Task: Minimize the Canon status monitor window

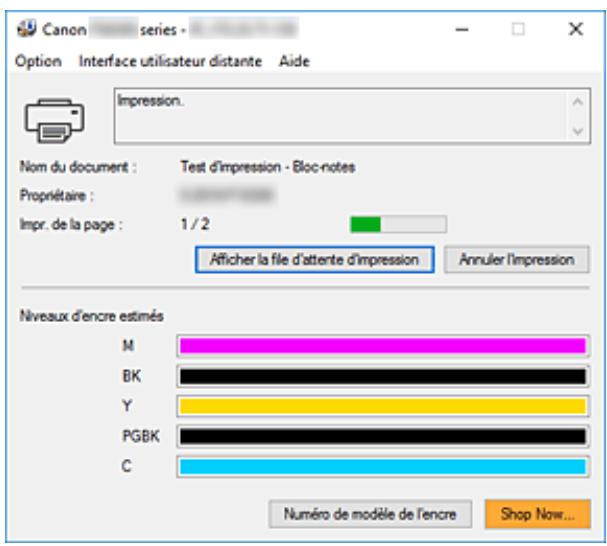Action: [462, 29]
